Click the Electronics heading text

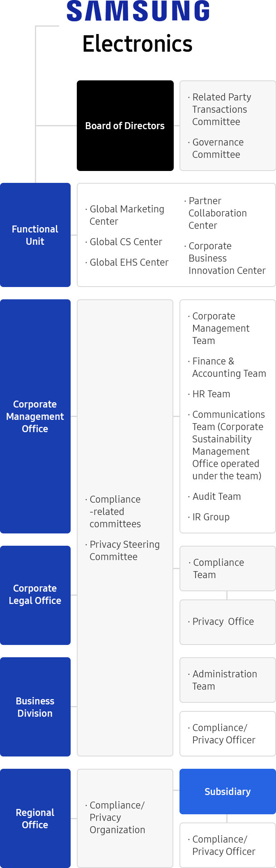click(x=137, y=44)
